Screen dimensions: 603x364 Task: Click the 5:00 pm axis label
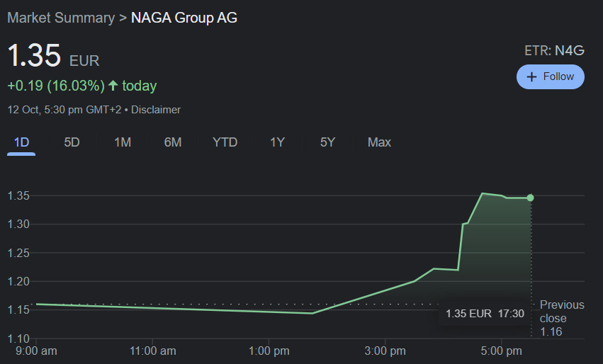(x=501, y=351)
